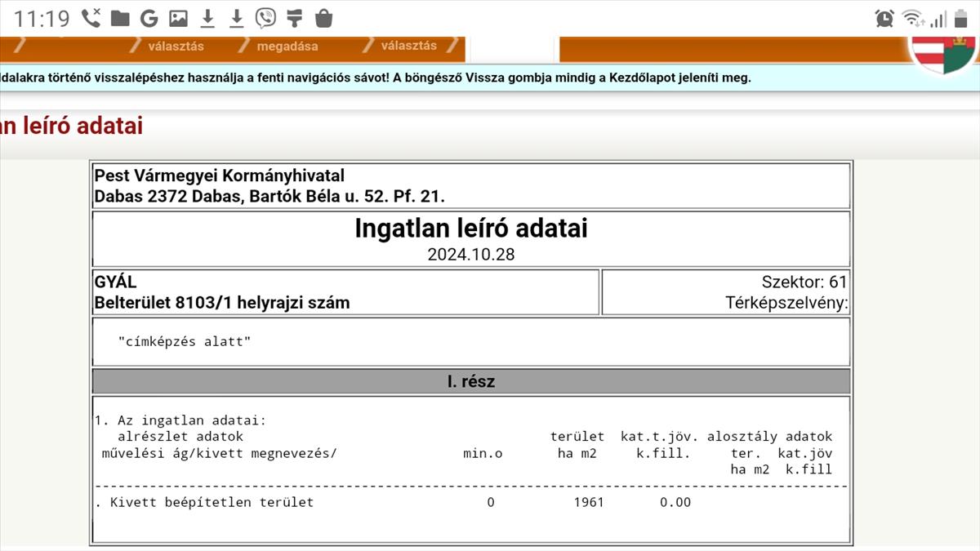
Task: Click the 'Kivett beépítetlen terület' row
Action: pyautogui.click(x=212, y=502)
